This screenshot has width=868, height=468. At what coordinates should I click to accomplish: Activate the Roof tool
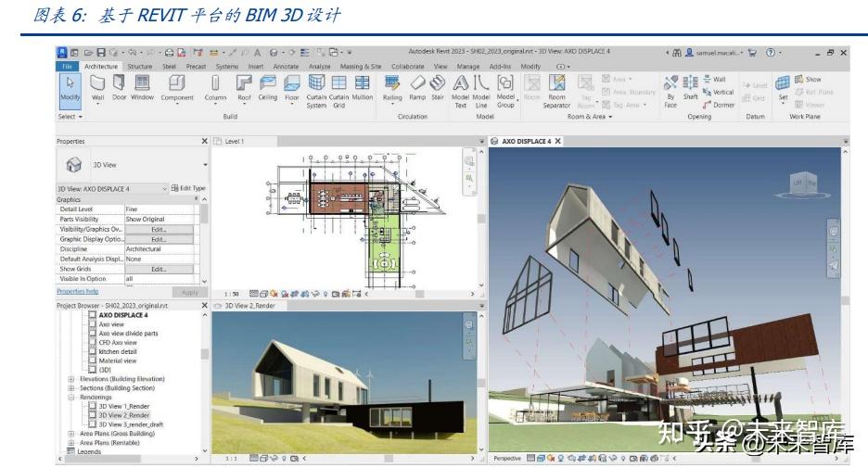[244, 89]
